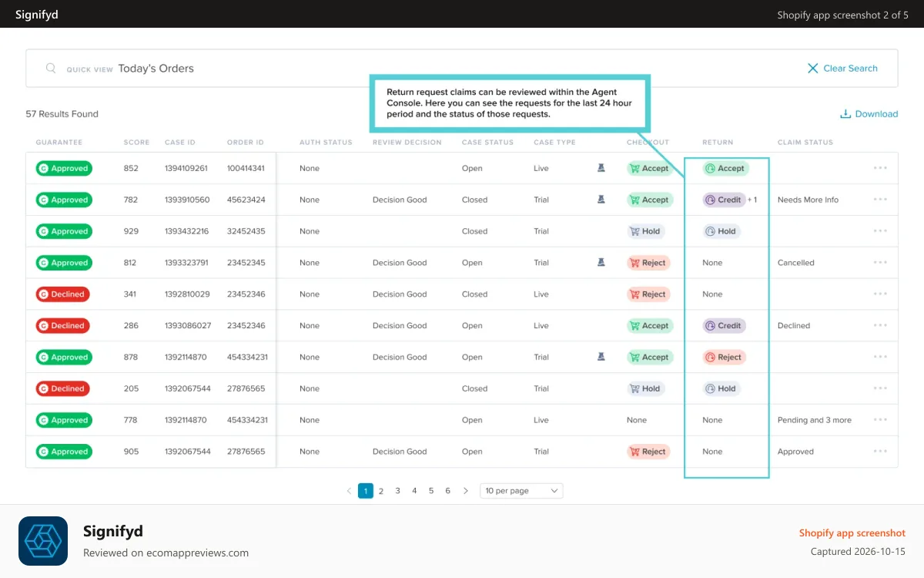Go to page 2 of results
This screenshot has width=924, height=578.
pos(381,491)
